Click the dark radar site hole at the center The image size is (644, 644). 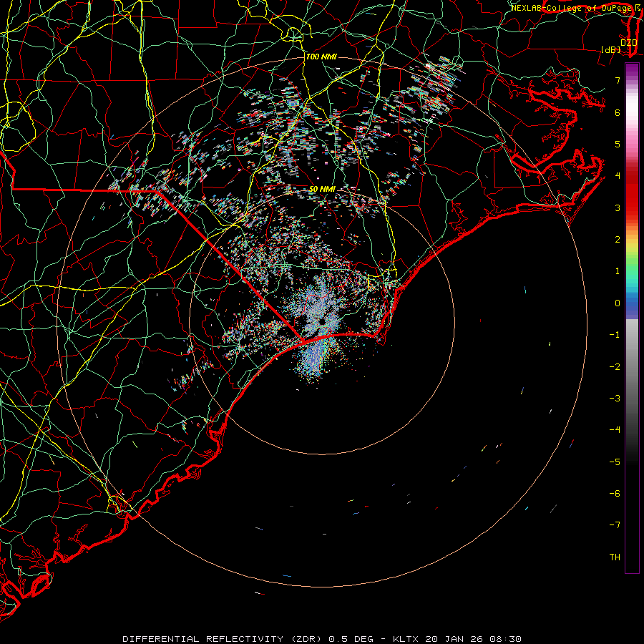point(321,321)
